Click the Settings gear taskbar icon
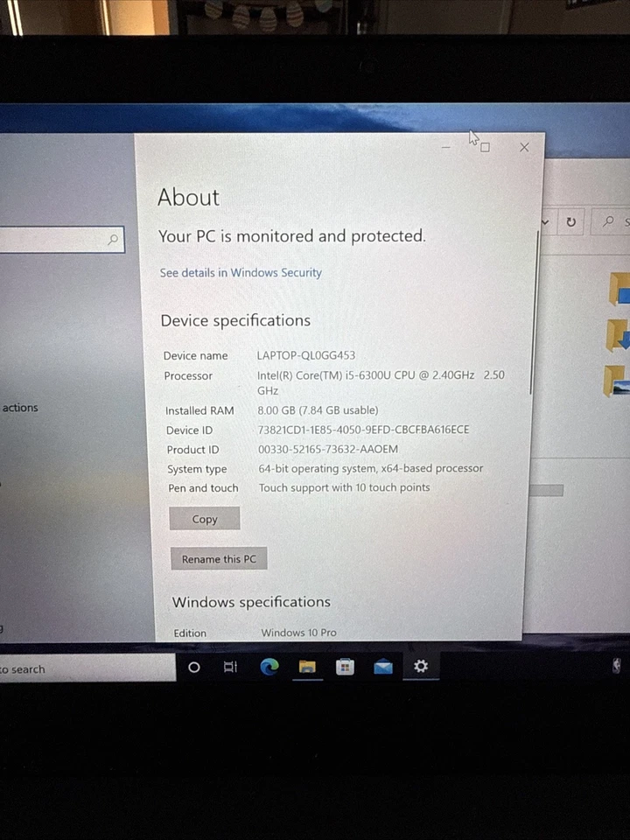This screenshot has width=630, height=840. (x=421, y=666)
